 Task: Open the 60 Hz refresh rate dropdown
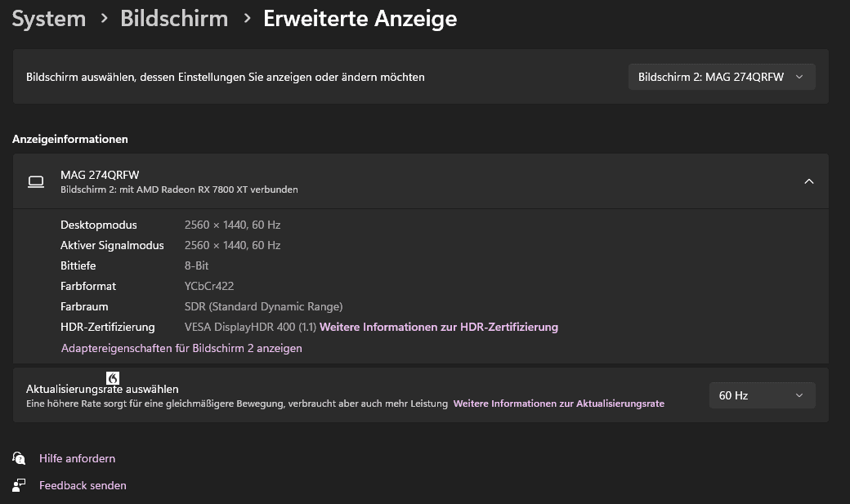click(762, 395)
